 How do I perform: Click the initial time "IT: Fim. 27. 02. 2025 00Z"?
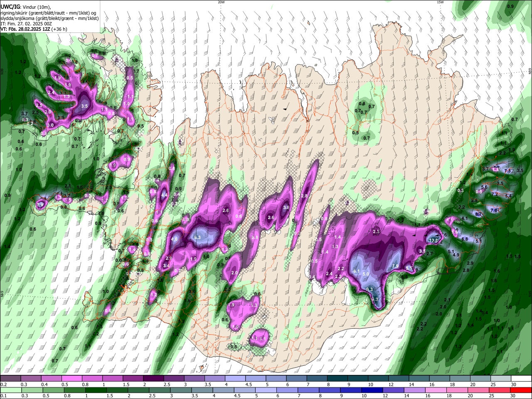(x=26, y=24)
